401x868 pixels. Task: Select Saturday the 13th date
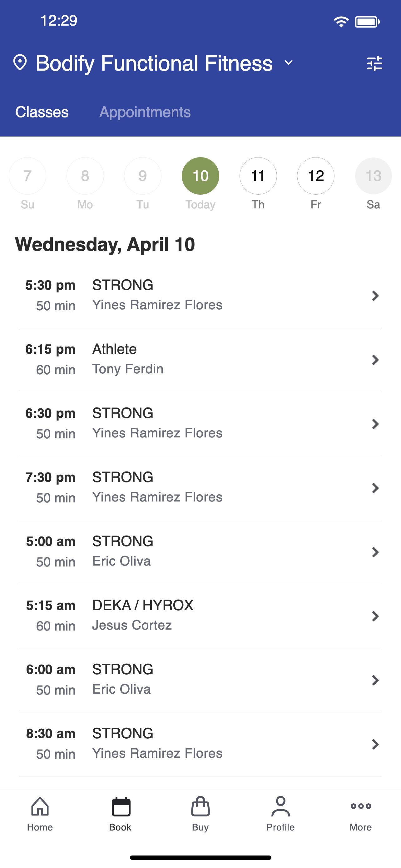point(373,176)
